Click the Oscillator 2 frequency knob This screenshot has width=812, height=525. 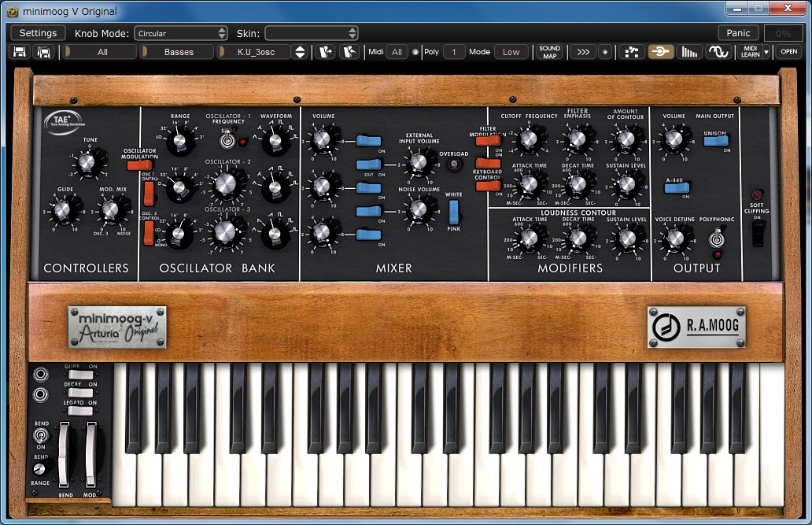tap(226, 184)
